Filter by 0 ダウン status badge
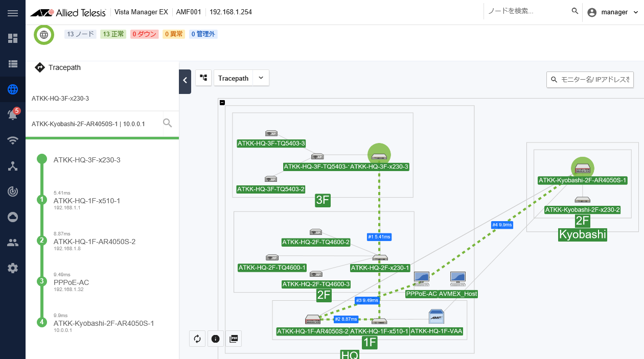The width and height of the screenshot is (644, 359). click(144, 34)
